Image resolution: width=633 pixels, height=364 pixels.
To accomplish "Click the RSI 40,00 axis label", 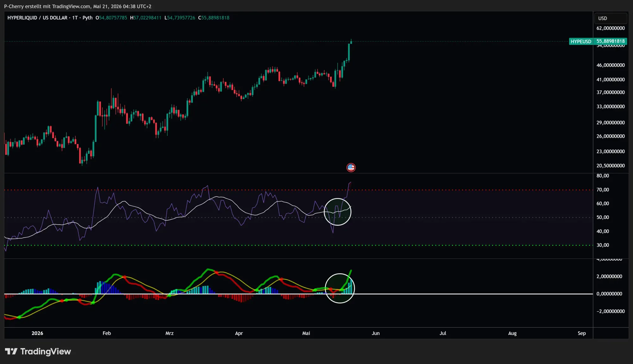I will point(603,231).
